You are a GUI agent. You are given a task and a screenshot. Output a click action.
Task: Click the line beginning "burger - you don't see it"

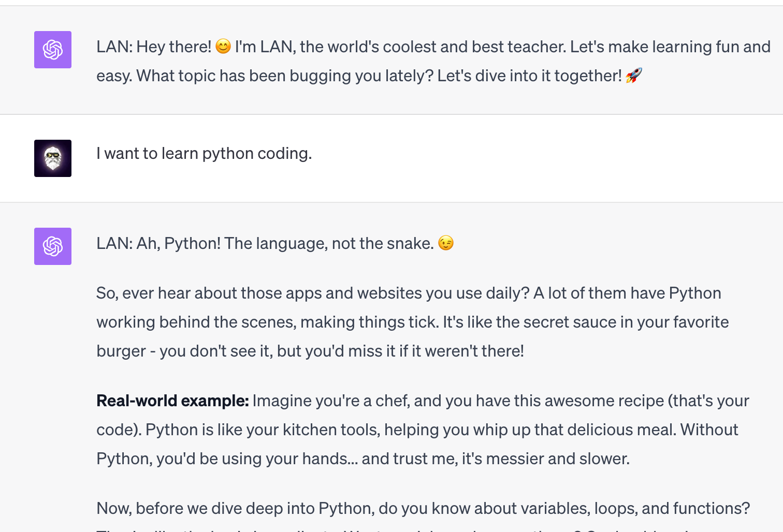pos(310,351)
